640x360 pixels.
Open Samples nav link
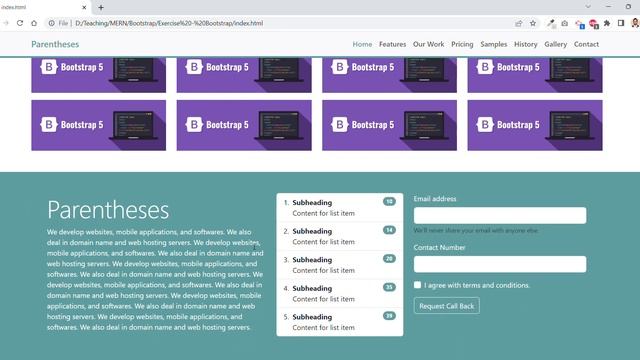(x=493, y=44)
